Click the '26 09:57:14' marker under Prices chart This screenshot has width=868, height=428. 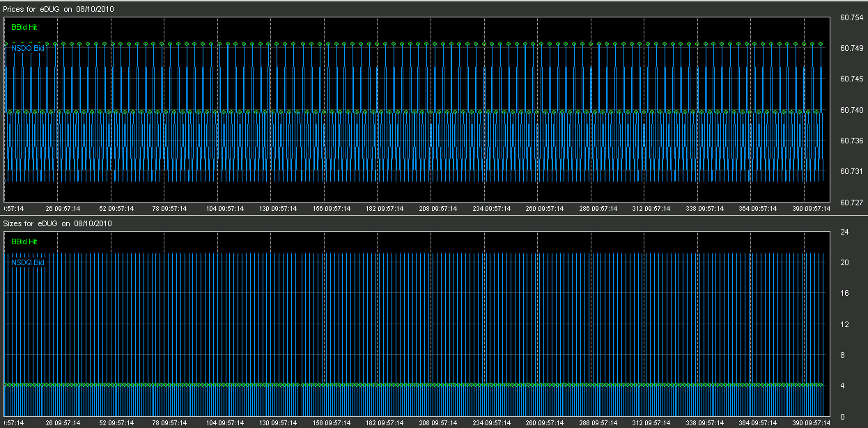click(x=63, y=208)
